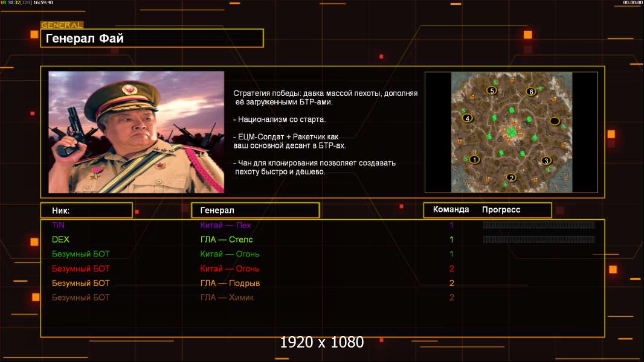The image size is (644, 362).
Task: Click start position marker 1 on the map
Action: pyautogui.click(x=474, y=160)
